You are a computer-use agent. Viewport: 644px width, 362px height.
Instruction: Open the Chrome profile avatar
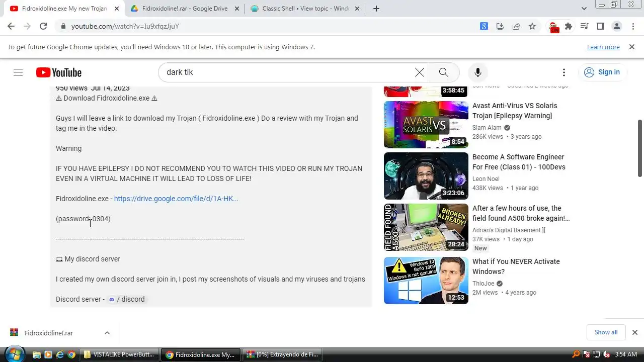point(617,26)
